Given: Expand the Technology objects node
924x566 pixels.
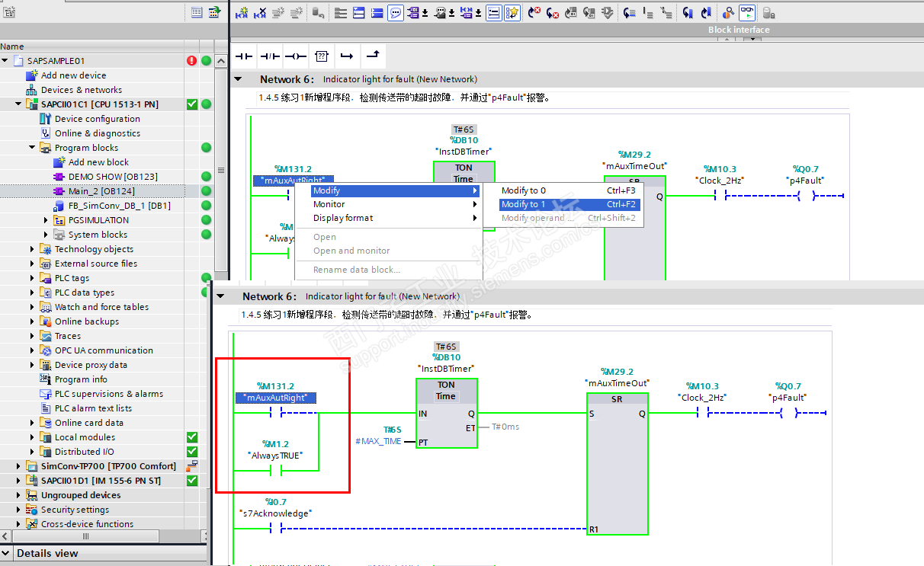Looking at the screenshot, I should [32, 249].
